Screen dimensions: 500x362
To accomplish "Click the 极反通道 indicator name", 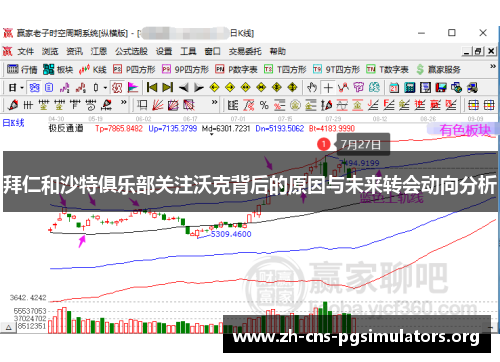I will [x=66, y=128].
